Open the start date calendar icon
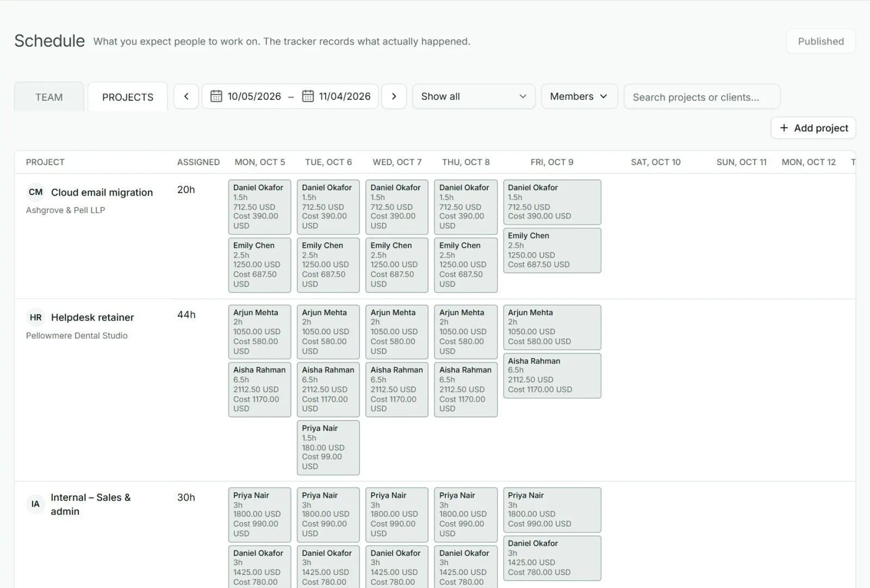This screenshot has width=870, height=588. pyautogui.click(x=216, y=96)
